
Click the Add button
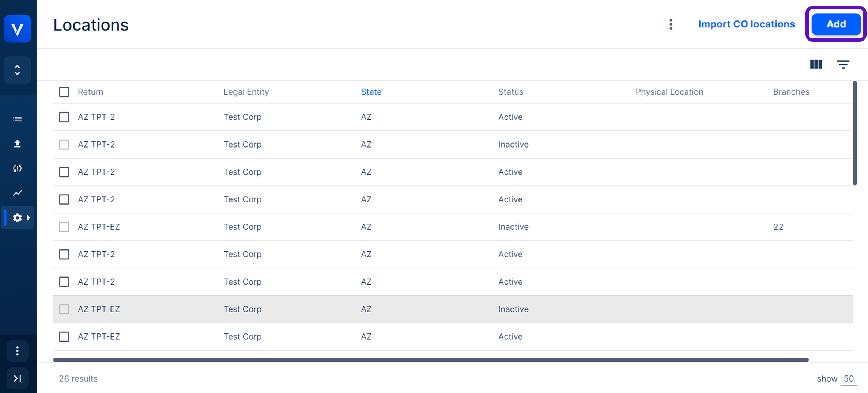point(836,24)
